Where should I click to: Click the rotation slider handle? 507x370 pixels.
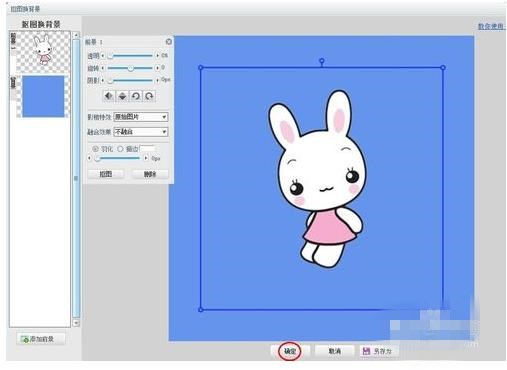pyautogui.click(x=131, y=68)
